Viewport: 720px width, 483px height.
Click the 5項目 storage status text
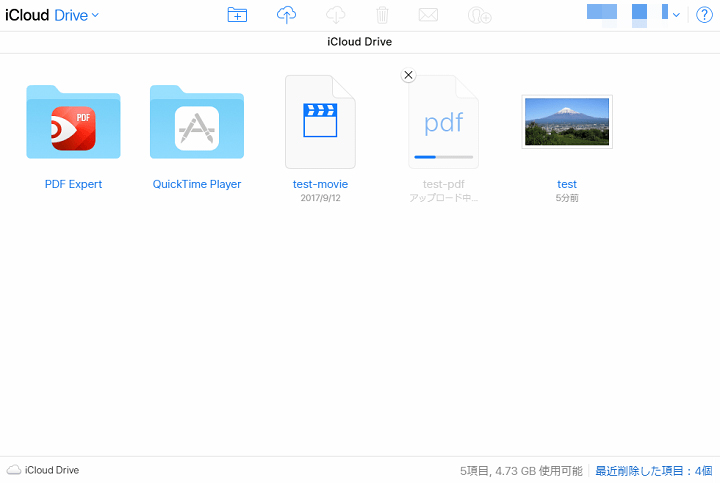[521, 471]
